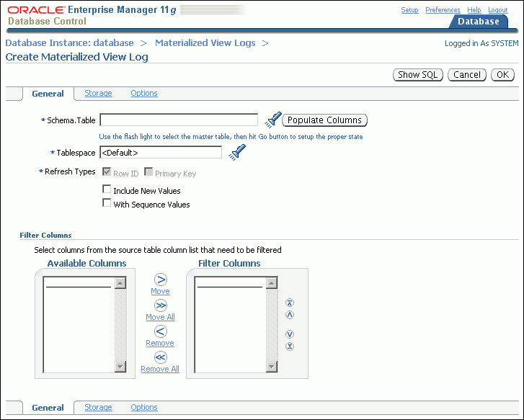This screenshot has width=524, height=420.
Task: Move selected filter column up one
Action: pos(290,315)
